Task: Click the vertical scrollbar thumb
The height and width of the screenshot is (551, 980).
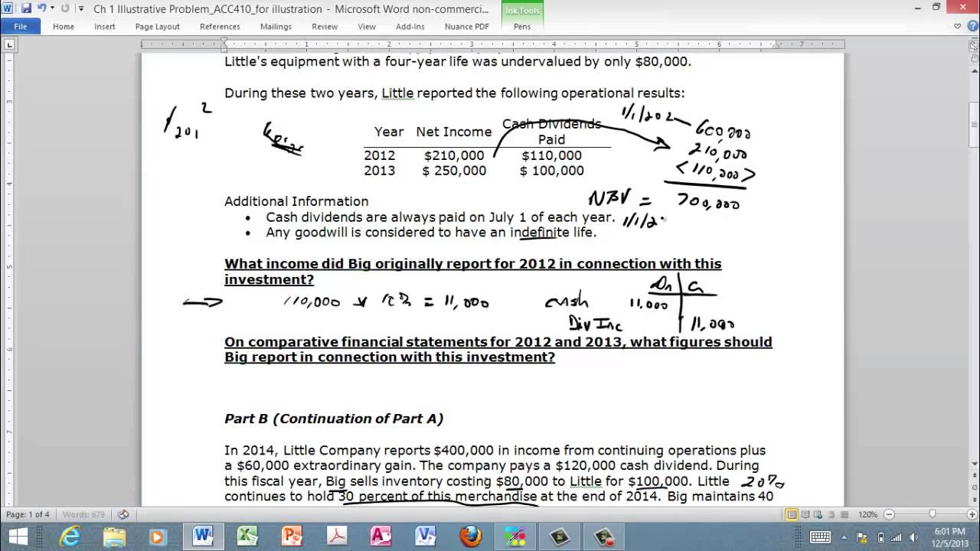Action: point(973,124)
